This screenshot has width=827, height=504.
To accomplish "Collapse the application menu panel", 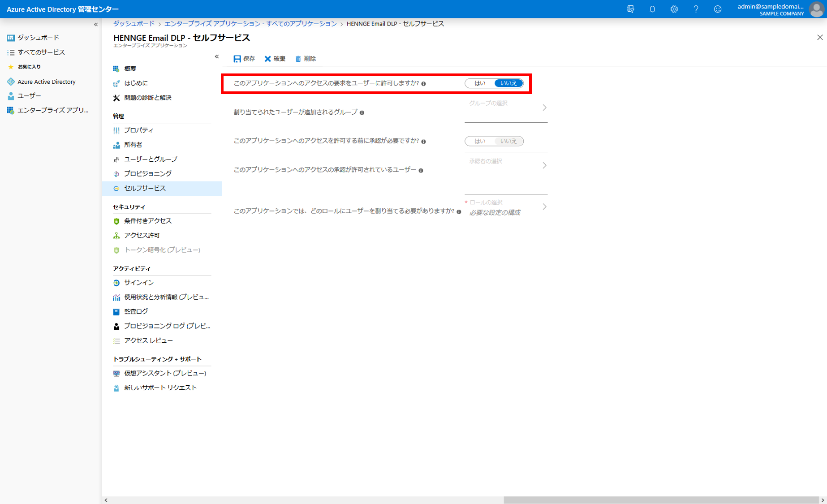I will tap(217, 56).
